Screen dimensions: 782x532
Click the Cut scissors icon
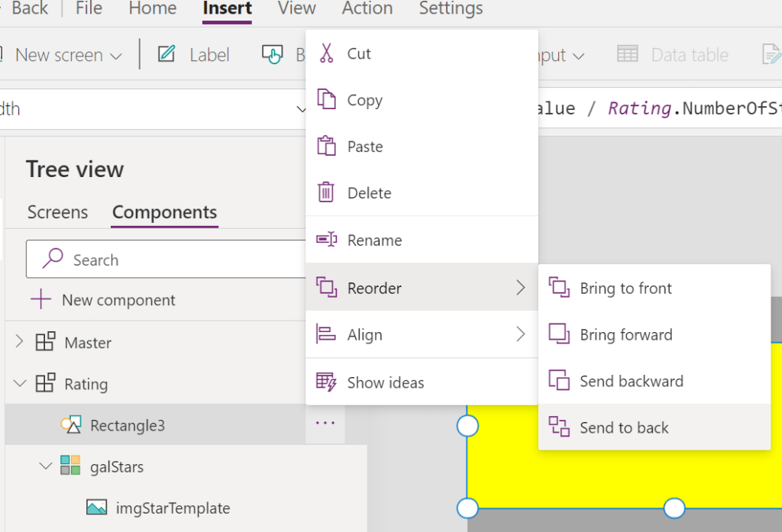coord(326,53)
